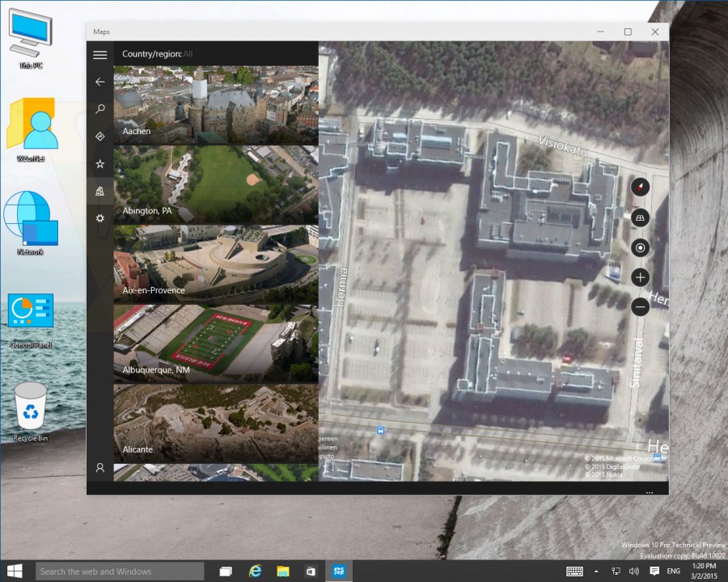
Task: Reset map rotation with compass button
Action: 641,187
